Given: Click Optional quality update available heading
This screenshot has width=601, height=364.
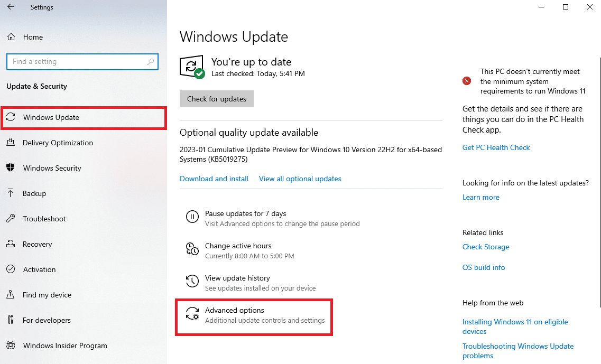Looking at the screenshot, I should pos(249,133).
